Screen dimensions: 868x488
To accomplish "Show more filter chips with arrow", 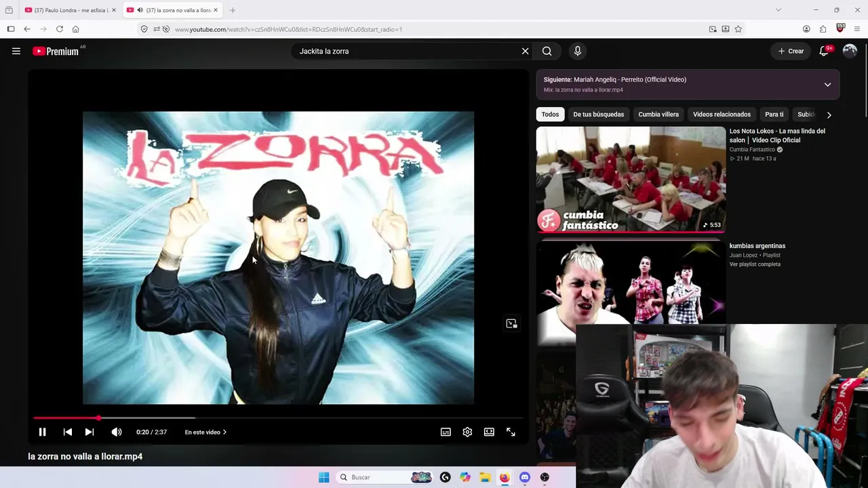I will [829, 115].
